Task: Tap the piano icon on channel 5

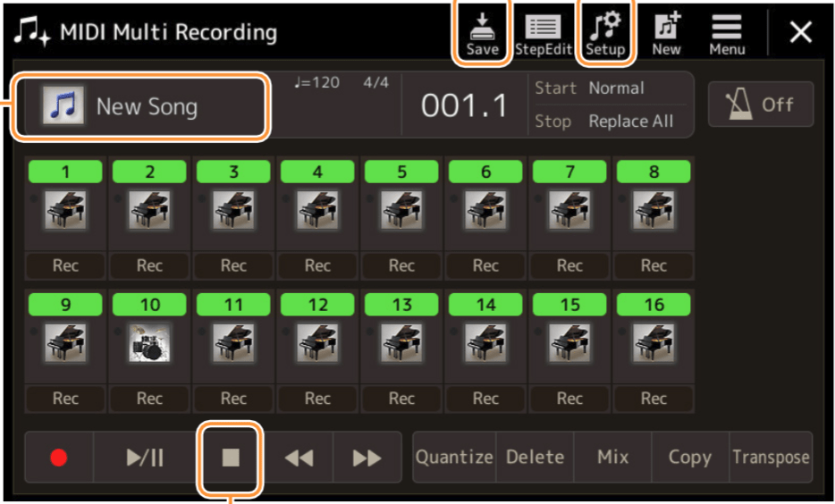Action: point(401,211)
